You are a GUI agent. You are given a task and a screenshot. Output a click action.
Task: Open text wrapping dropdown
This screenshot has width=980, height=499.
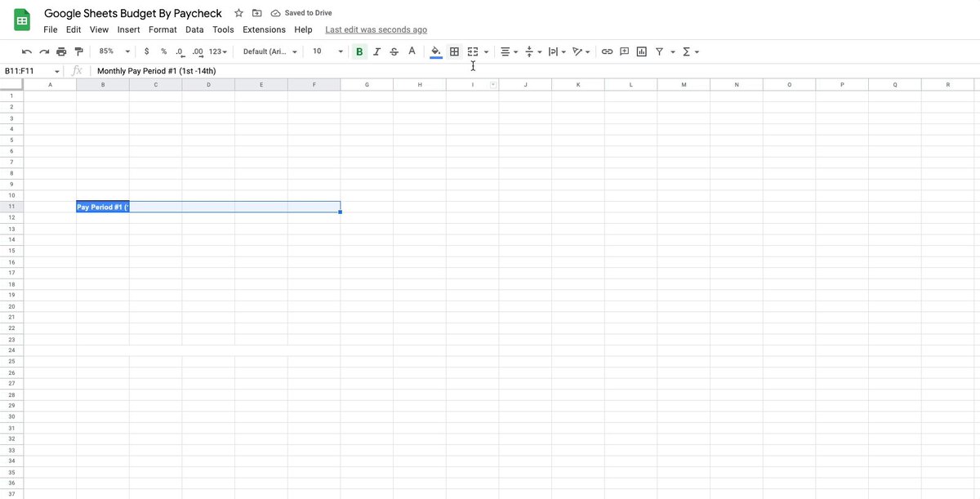(x=557, y=51)
